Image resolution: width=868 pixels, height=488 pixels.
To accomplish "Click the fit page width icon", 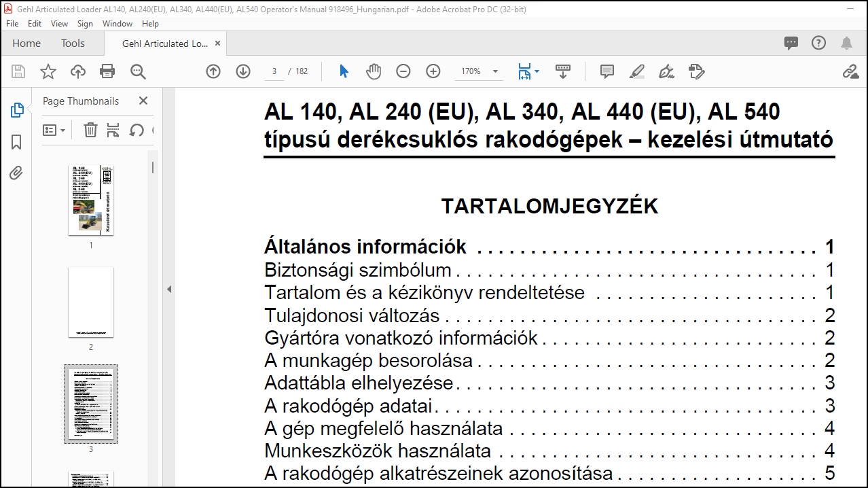I will point(524,71).
